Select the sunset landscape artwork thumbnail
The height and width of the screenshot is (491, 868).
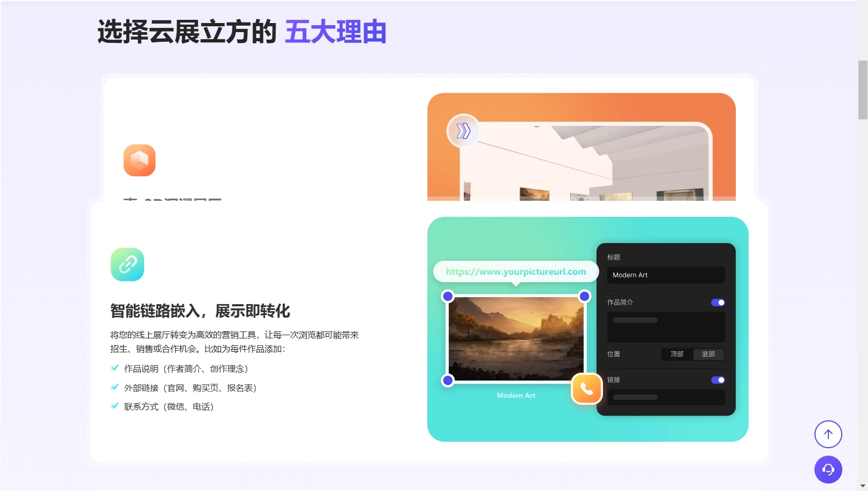[515, 337]
